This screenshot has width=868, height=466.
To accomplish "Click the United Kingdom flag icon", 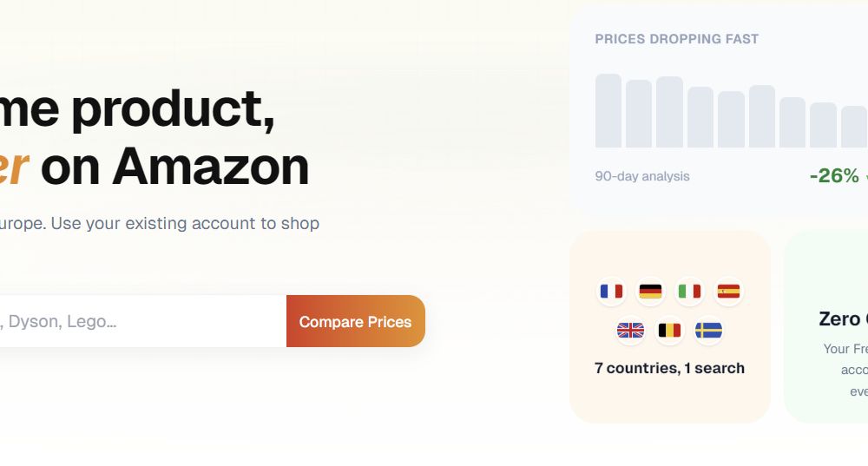I will click(x=630, y=331).
